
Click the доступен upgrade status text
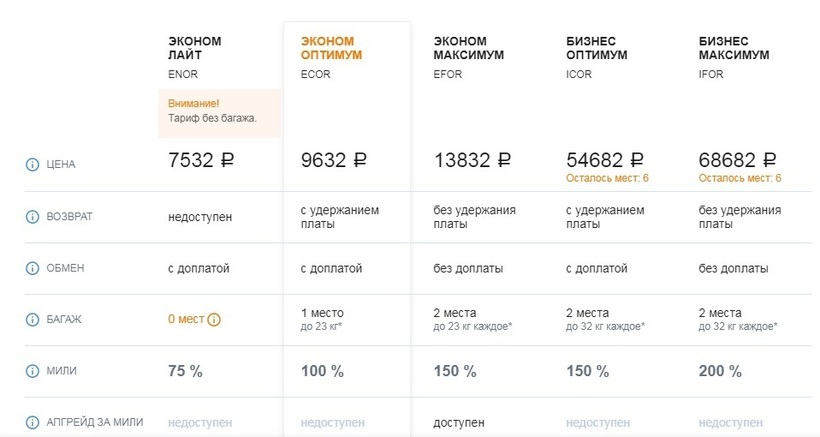[461, 422]
